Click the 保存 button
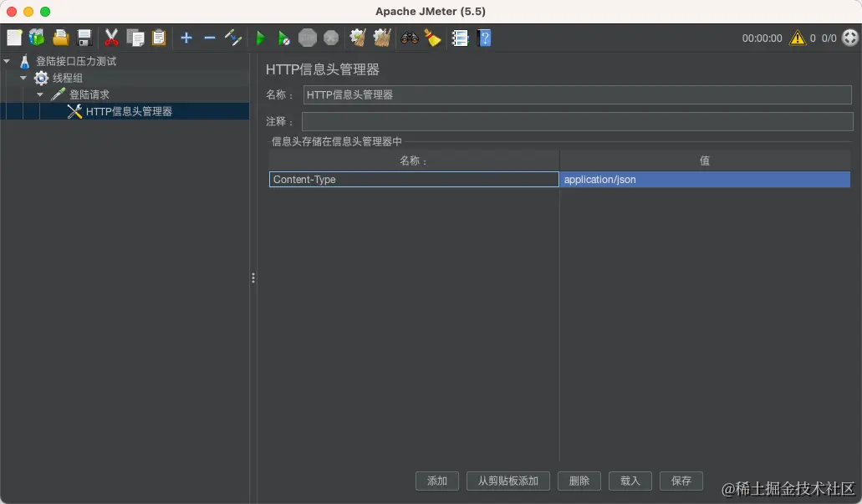The height and width of the screenshot is (504, 862). 681,481
